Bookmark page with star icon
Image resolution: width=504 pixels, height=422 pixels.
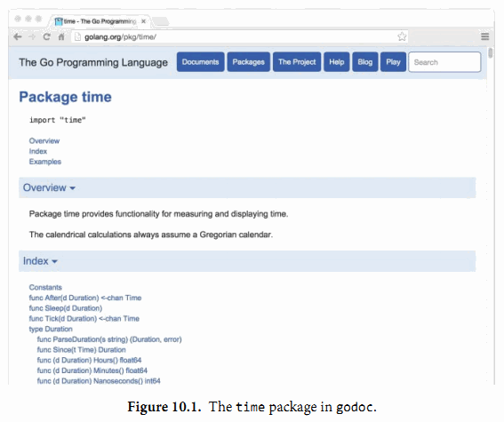(x=402, y=36)
